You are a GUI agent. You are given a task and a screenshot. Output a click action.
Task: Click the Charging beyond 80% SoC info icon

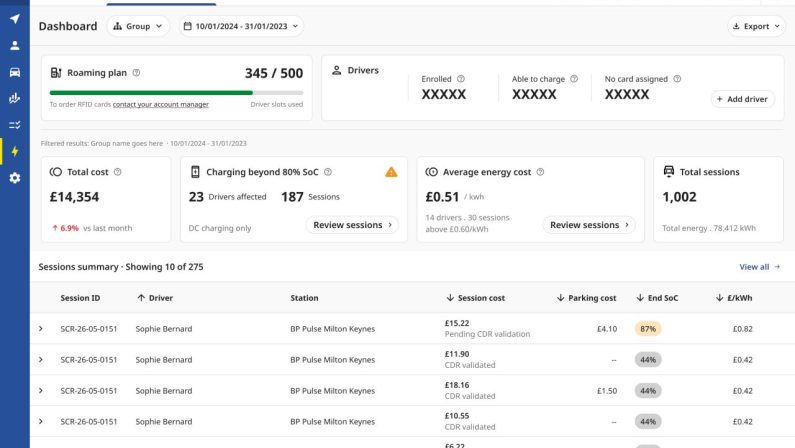click(328, 172)
